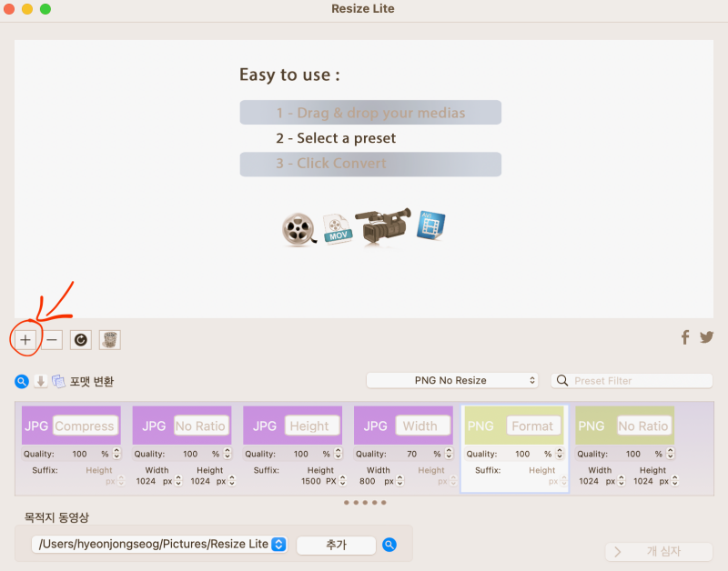The image size is (728, 571).
Task: Click '2 - Select a preset' step
Action: [336, 138]
